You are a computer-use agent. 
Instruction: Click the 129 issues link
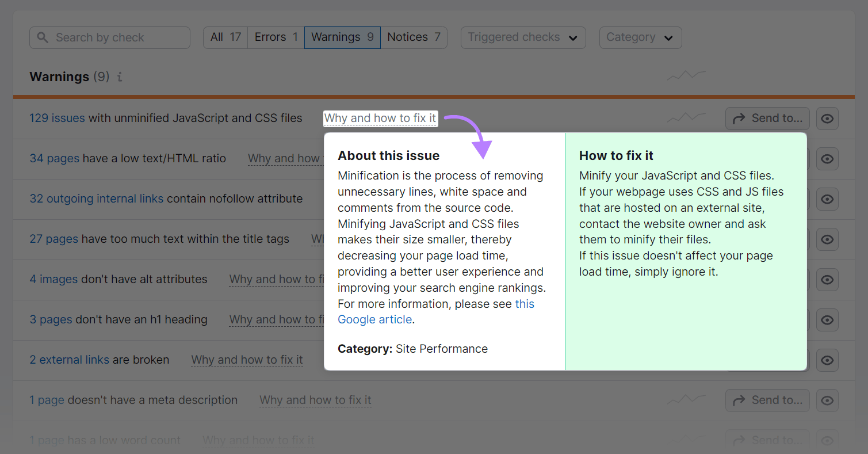57,118
